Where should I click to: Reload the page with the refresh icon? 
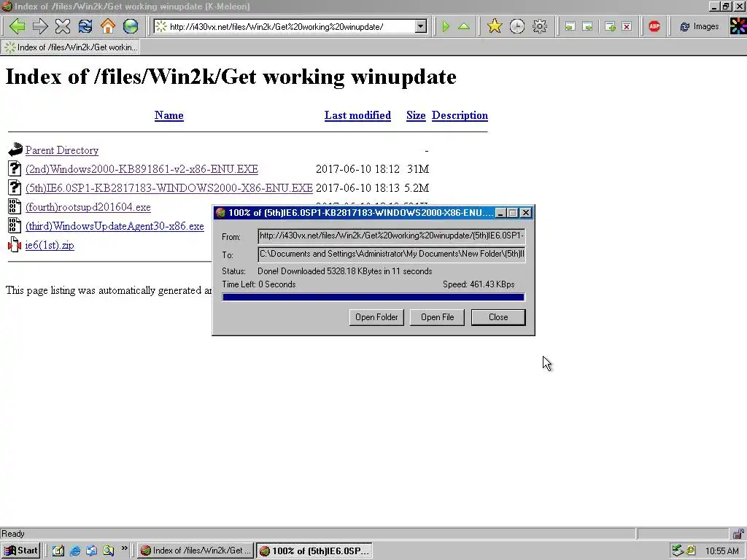85,26
